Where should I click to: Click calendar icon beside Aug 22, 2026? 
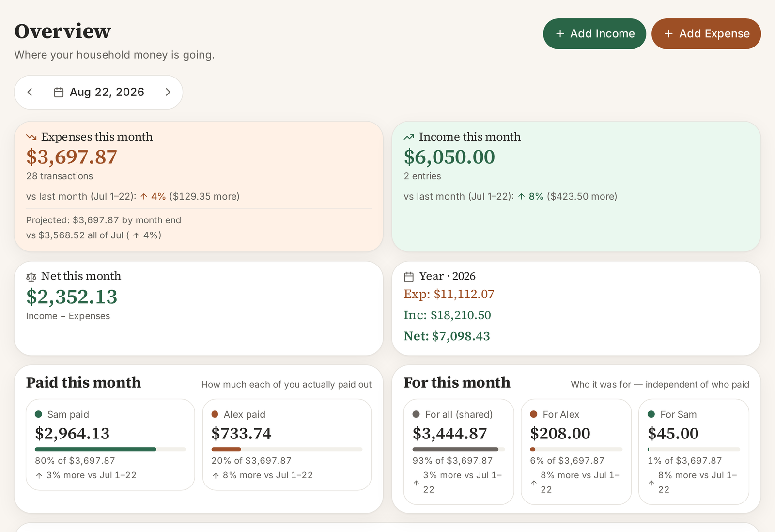click(x=59, y=92)
